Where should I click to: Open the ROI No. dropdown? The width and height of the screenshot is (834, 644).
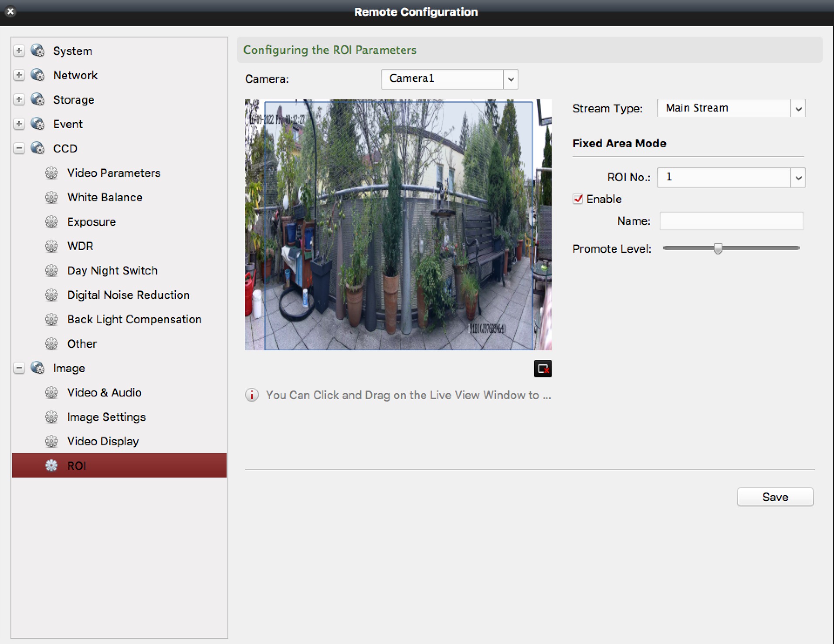(798, 178)
